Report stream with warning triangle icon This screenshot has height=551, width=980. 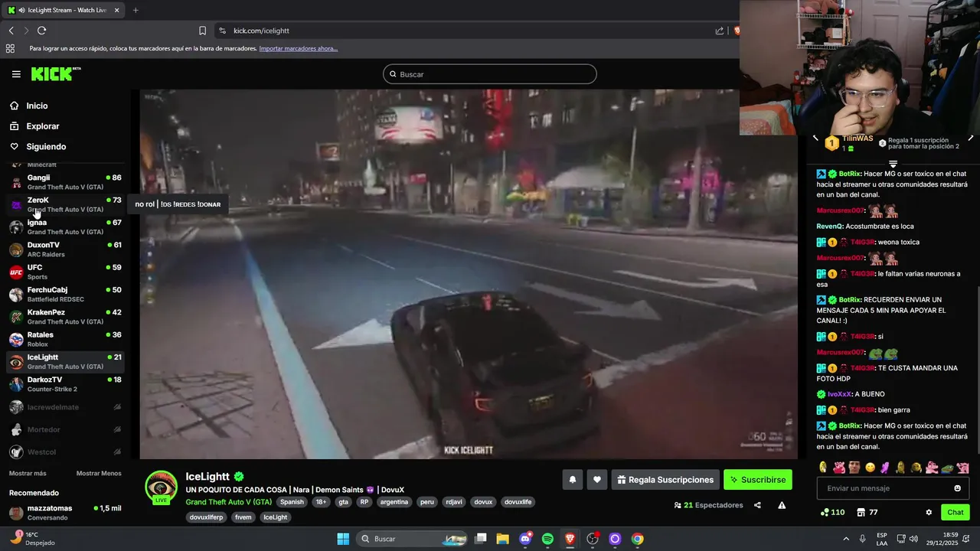(x=782, y=505)
